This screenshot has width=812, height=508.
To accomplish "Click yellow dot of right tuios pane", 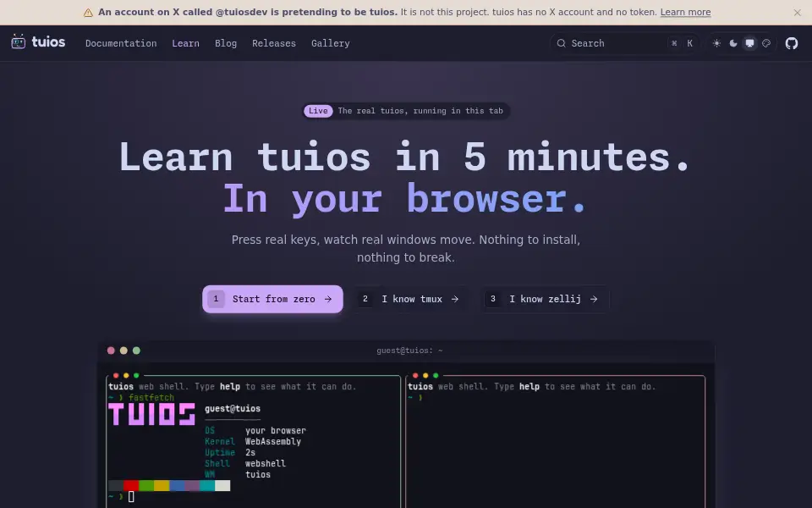I will point(425,375).
